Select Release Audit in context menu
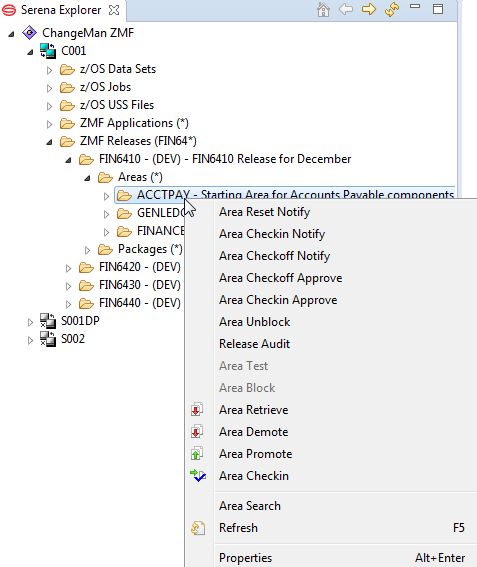This screenshot has height=567, width=477. coord(255,344)
